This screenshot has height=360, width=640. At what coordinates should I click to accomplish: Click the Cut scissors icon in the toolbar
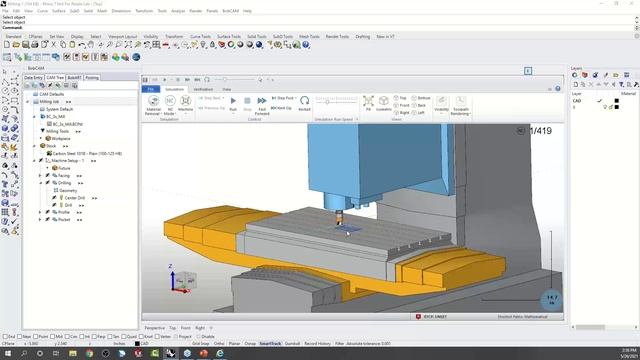[53, 45]
